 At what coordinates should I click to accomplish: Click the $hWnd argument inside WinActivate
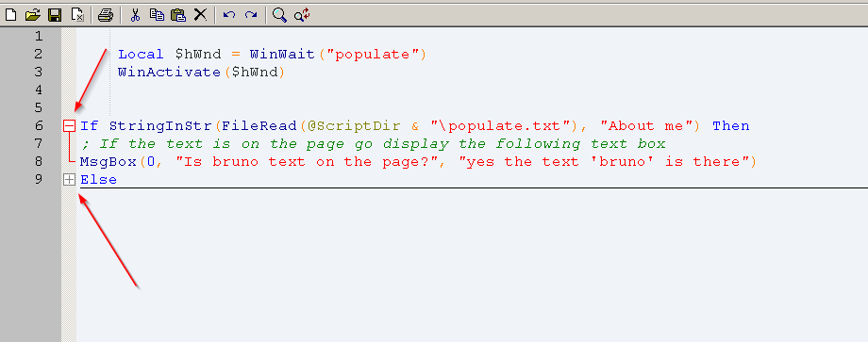(x=254, y=72)
